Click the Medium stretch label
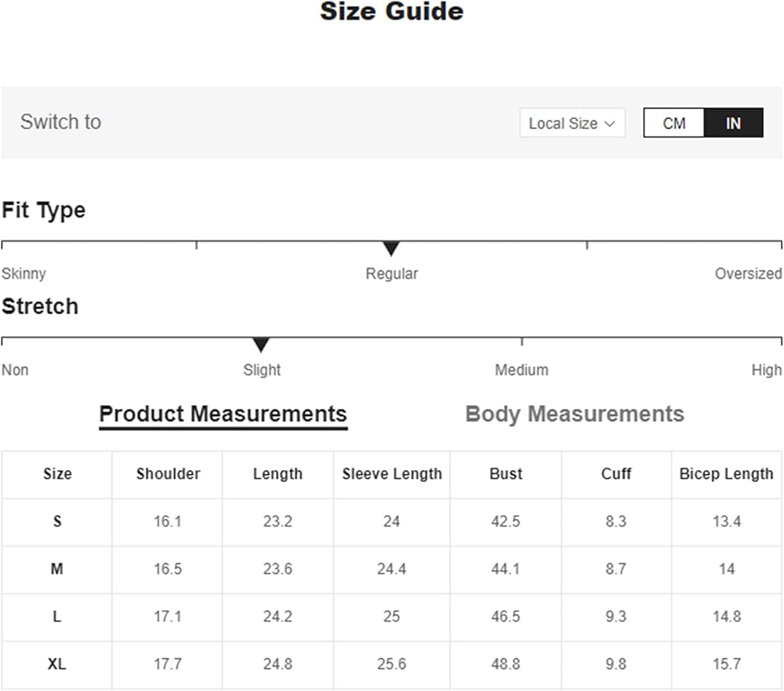Image resolution: width=784 pixels, height=691 pixels. [521, 370]
